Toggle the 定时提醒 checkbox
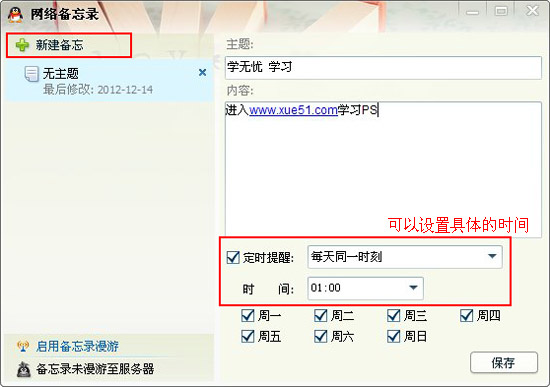550x387 pixels. click(233, 257)
